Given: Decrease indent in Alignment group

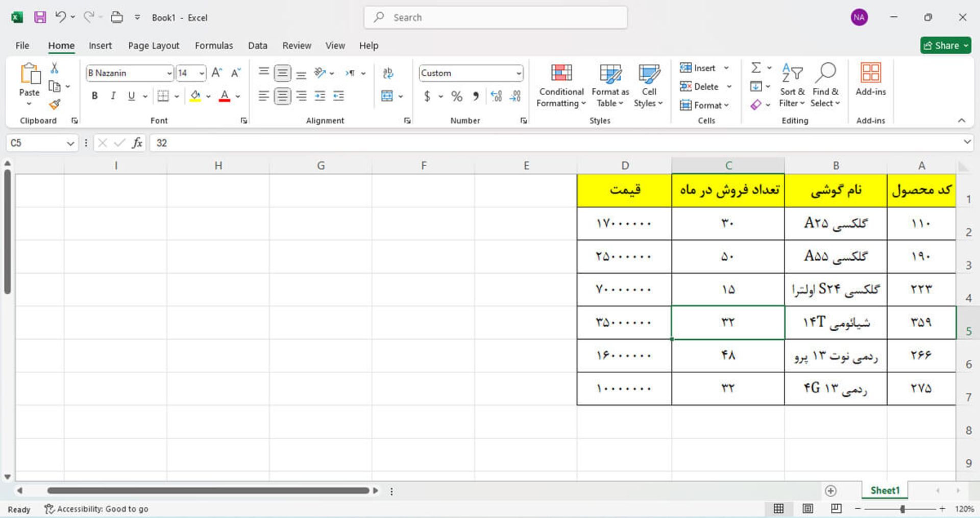Looking at the screenshot, I should 320,96.
